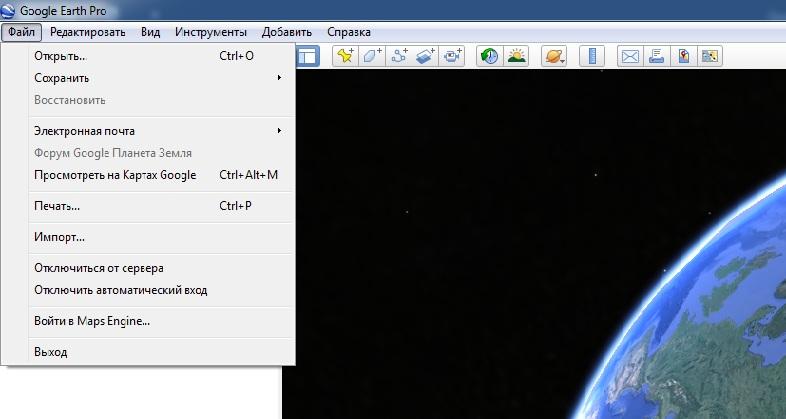786x419 pixels.
Task: Click the Print toolbar icon
Action: point(656,56)
